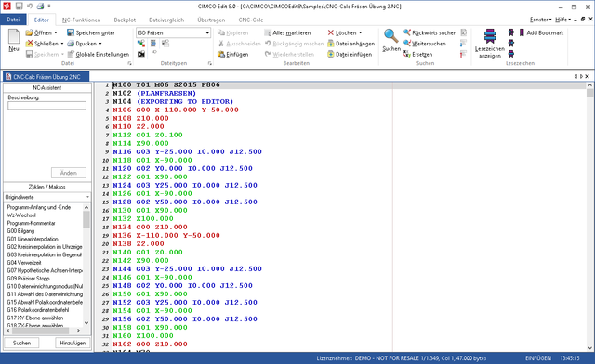Screen dimensions: 595x364
Task: Click the Ändern button
Action: point(69,173)
